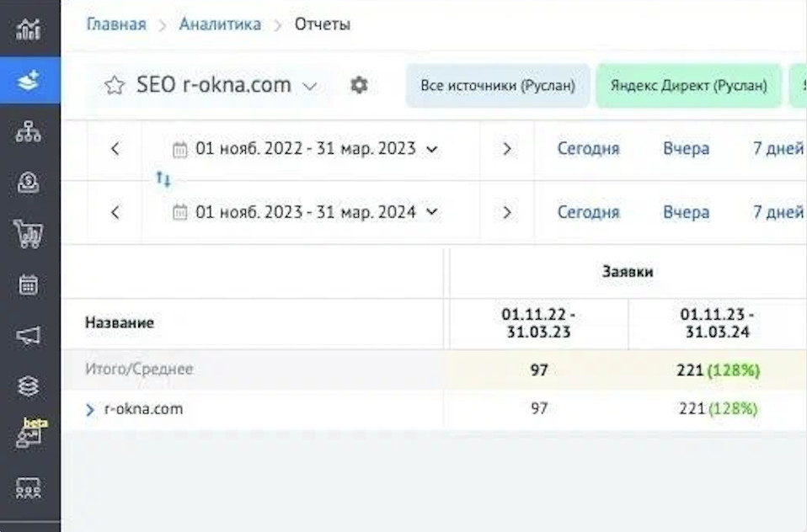Open the 01 нояб. 2022 - 31 мар. 2023 date picker
Screen dimensions: 807x532
point(306,149)
